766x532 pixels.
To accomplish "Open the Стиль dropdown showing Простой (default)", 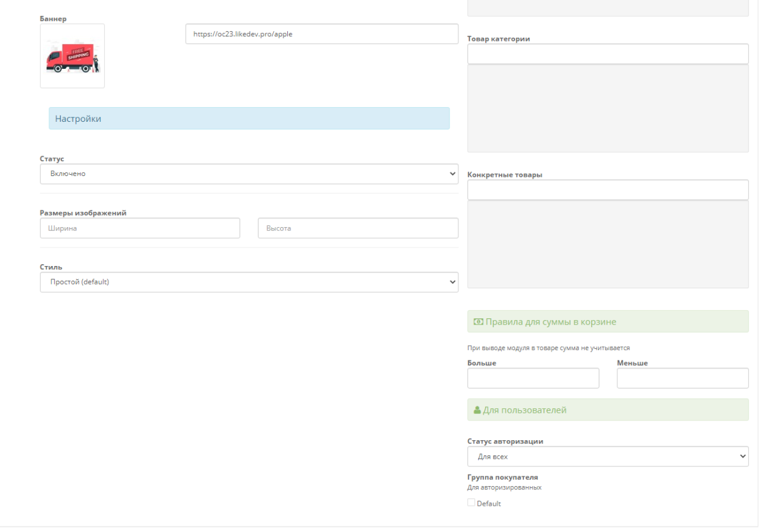I will tap(249, 282).
